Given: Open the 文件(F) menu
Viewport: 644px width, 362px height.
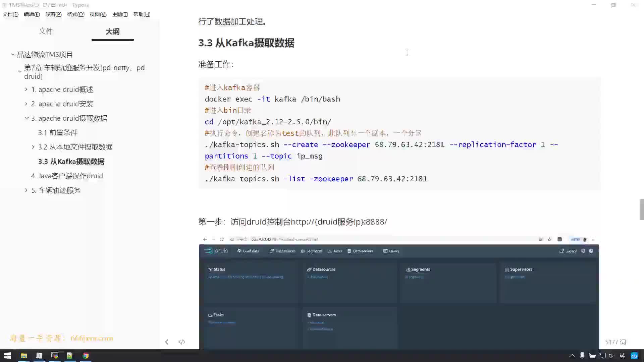Looking at the screenshot, I should pos(10,14).
